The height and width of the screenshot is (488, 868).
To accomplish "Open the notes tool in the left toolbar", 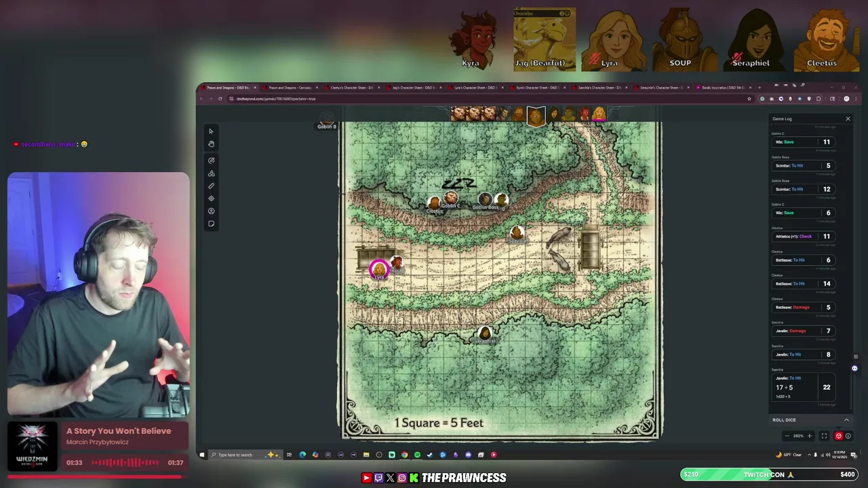I will (211, 224).
